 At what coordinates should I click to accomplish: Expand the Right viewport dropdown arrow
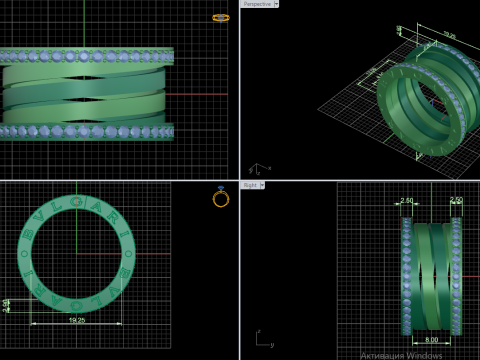pos(262,185)
